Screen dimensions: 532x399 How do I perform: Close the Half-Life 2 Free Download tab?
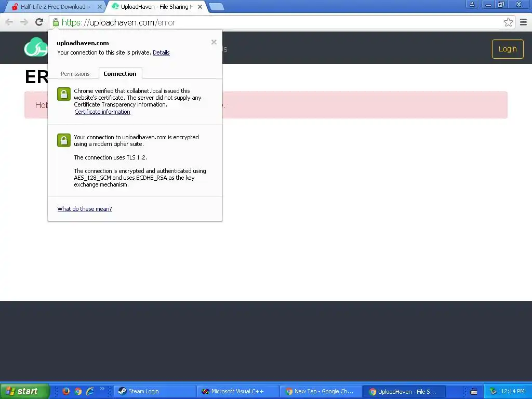click(99, 7)
